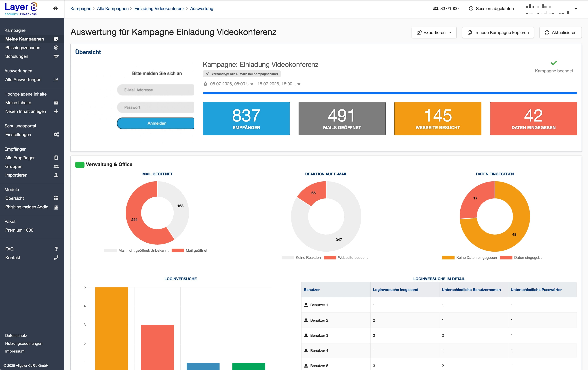Click the Anmelden button in preview

156,123
